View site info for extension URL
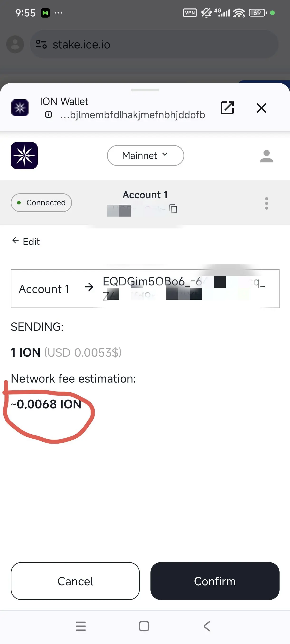The width and height of the screenshot is (290, 644). 48,115
